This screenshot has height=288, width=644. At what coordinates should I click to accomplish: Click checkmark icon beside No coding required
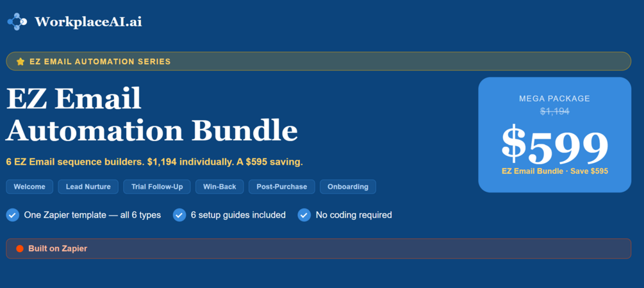pos(304,215)
